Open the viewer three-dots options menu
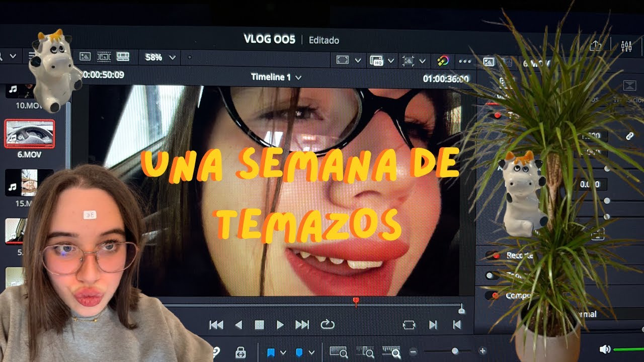This screenshot has width=644, height=362. pyautogui.click(x=465, y=61)
